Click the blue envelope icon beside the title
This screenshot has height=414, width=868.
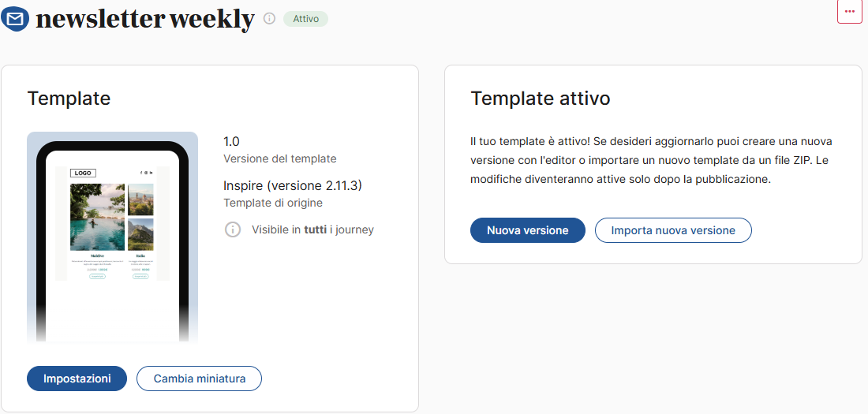[x=15, y=20]
